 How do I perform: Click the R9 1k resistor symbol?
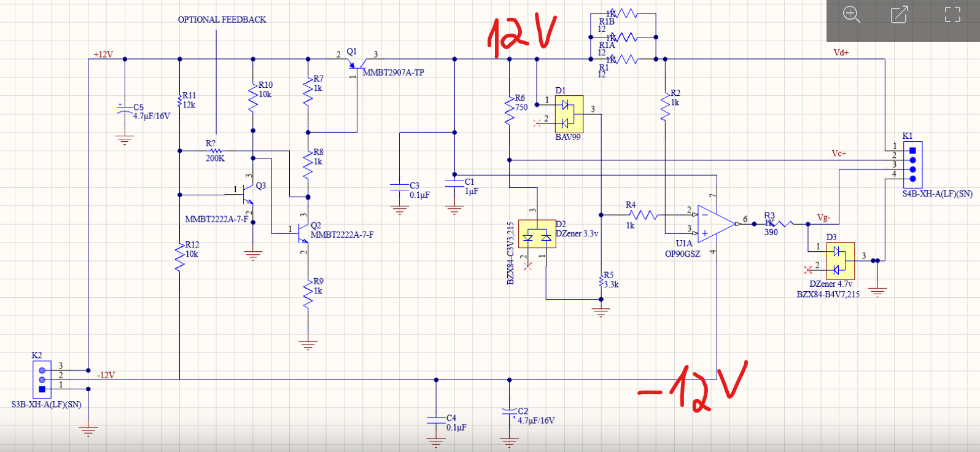coord(308,294)
